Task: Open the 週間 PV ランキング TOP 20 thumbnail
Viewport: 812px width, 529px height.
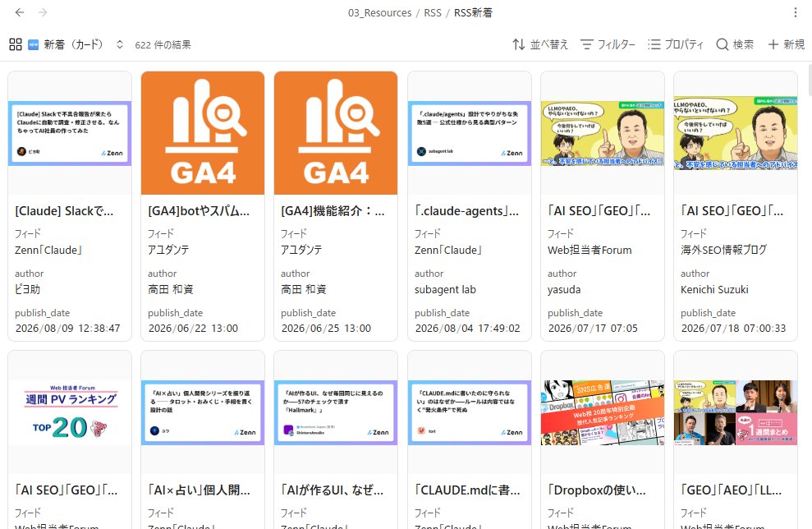Action: 70,412
